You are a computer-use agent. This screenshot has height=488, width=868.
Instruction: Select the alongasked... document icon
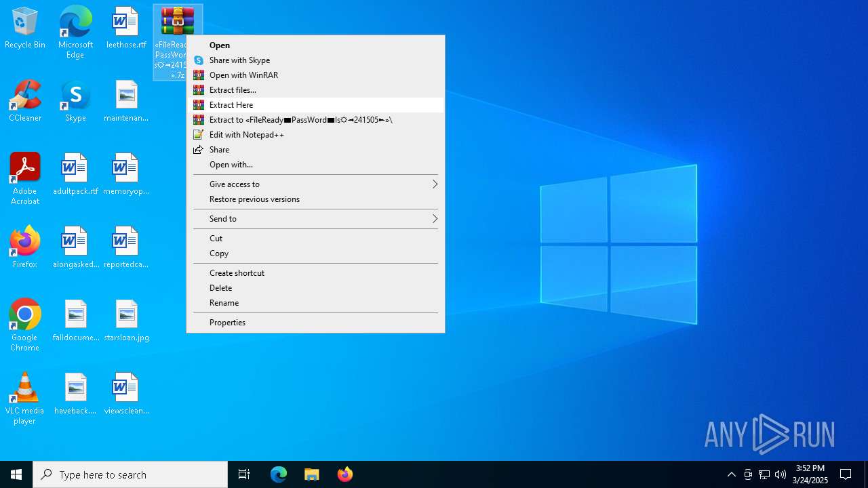75,248
